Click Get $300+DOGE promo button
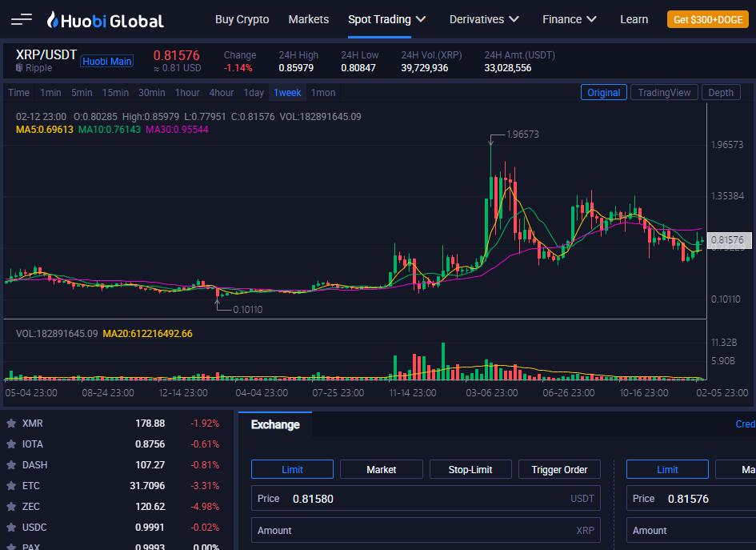This screenshot has width=756, height=550. click(708, 20)
